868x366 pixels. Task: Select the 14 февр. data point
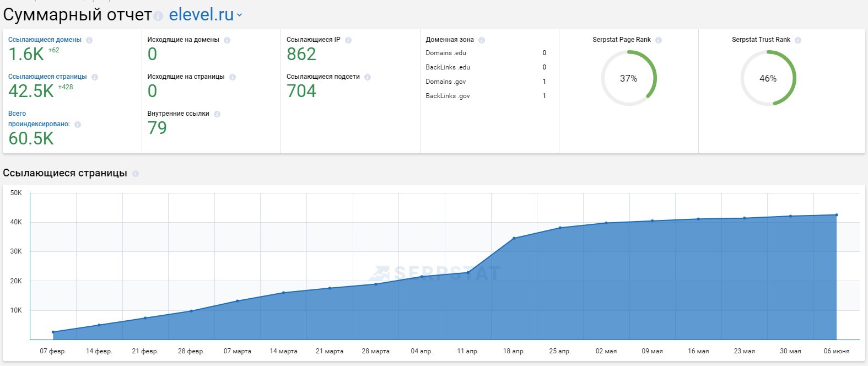click(x=99, y=325)
